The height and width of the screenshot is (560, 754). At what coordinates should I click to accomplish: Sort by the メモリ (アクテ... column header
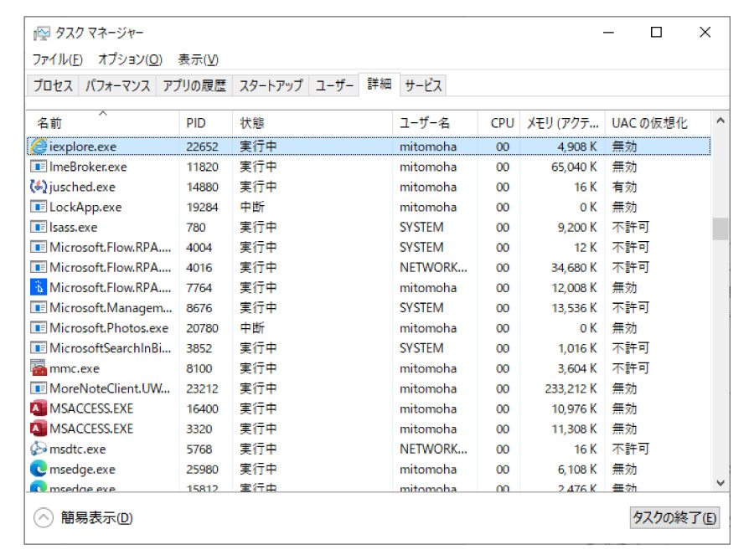coord(563,123)
